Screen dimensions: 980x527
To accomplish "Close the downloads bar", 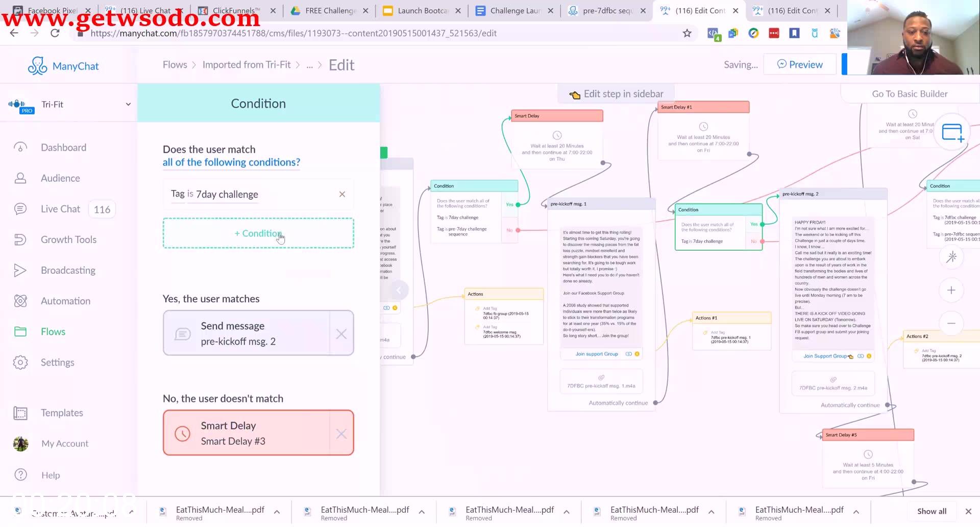I will (968, 511).
